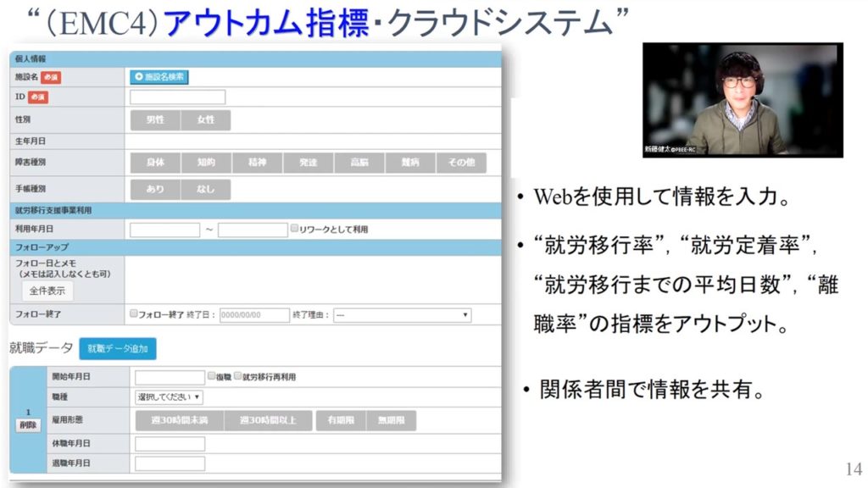The width and height of the screenshot is (868, 488).
Task: Open the 職種 選択してください dropdown
Action: [x=169, y=396]
